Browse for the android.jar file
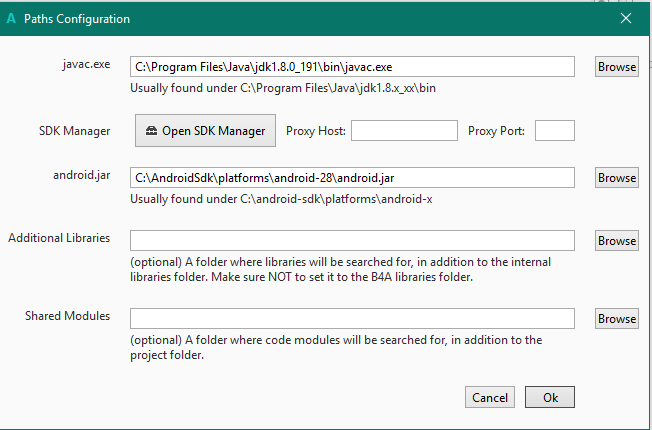 (x=617, y=178)
